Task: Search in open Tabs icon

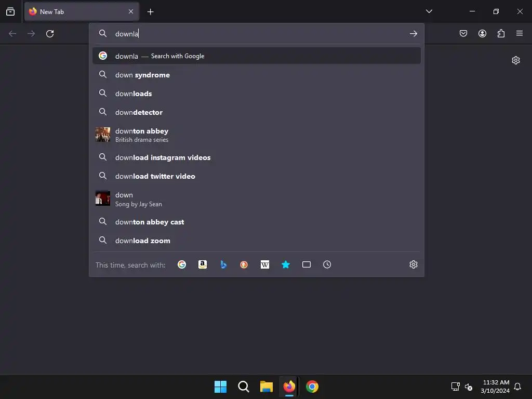Action: 307,264
